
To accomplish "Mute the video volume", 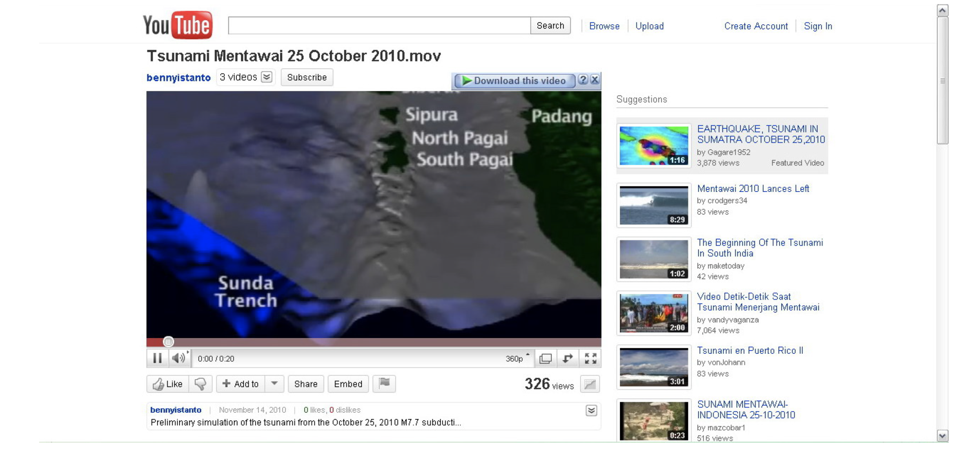I will pos(178,358).
